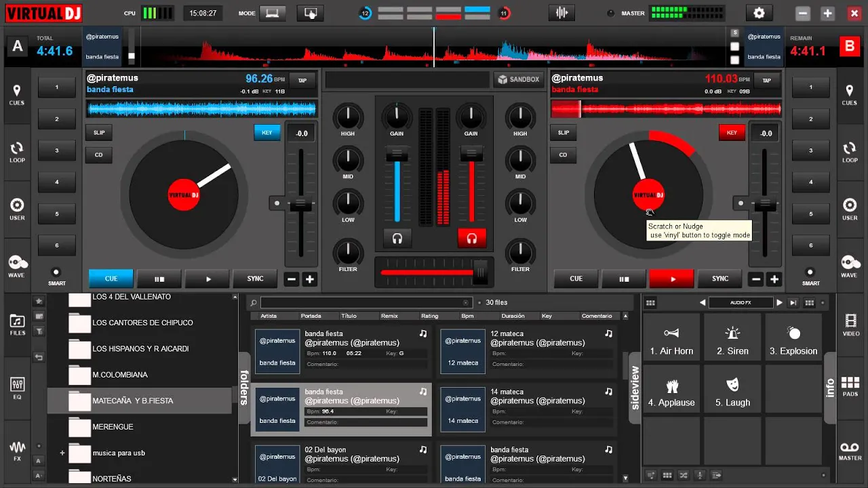This screenshot has width=868, height=488.
Task: Toggle SLIP mode on deck A
Action: click(x=99, y=133)
